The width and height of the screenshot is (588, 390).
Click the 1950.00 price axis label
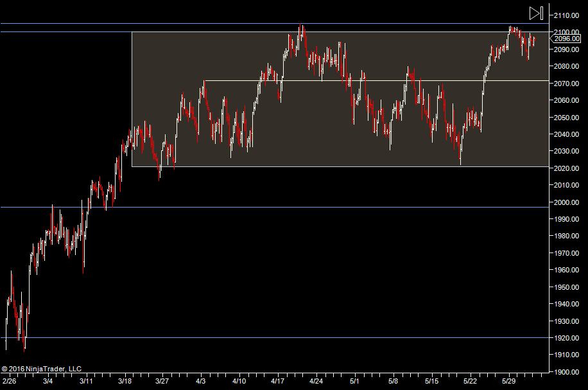click(x=569, y=287)
